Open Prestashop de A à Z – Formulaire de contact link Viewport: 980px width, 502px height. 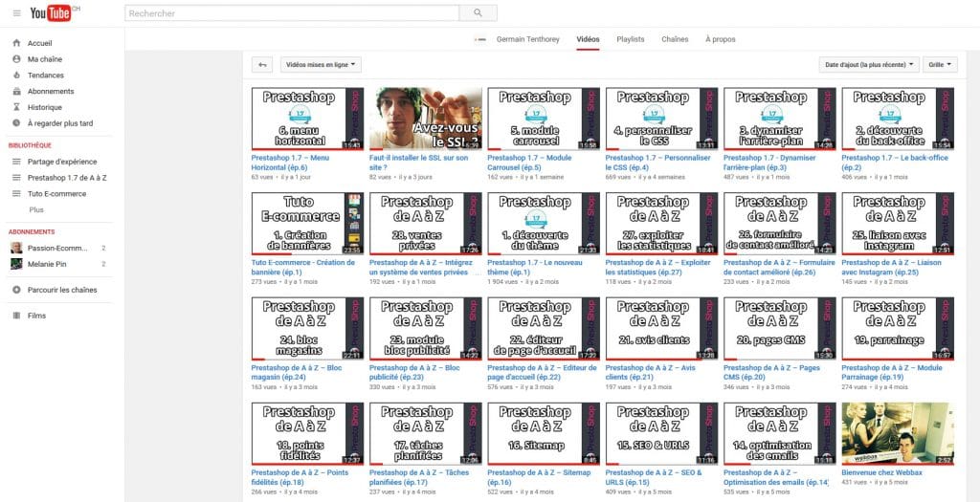779,267
